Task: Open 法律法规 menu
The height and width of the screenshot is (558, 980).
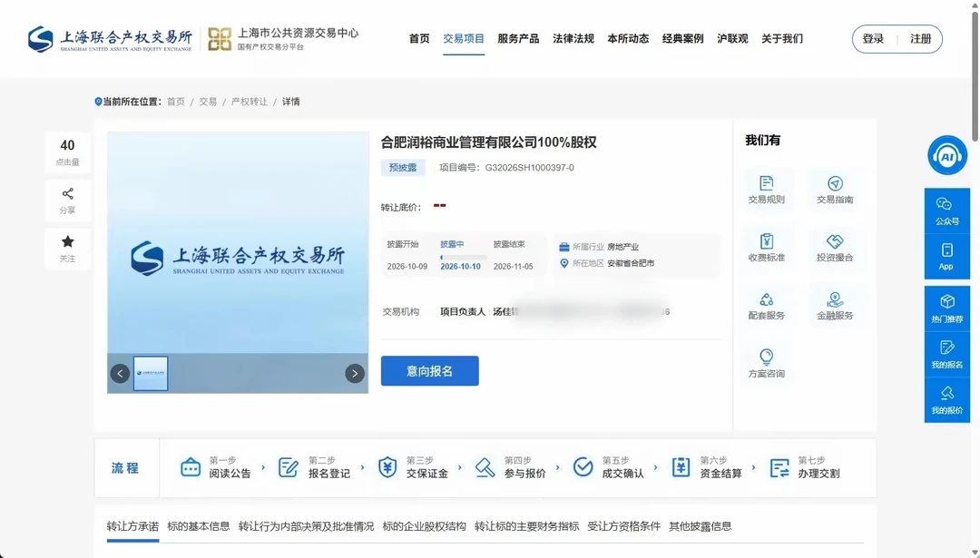Action: (573, 39)
